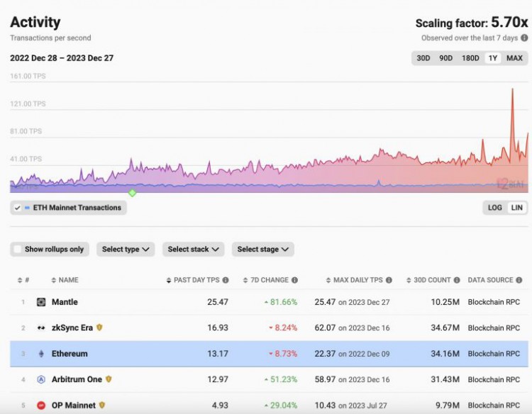Open the Select type dropdown
The image size is (532, 414).
(x=126, y=250)
